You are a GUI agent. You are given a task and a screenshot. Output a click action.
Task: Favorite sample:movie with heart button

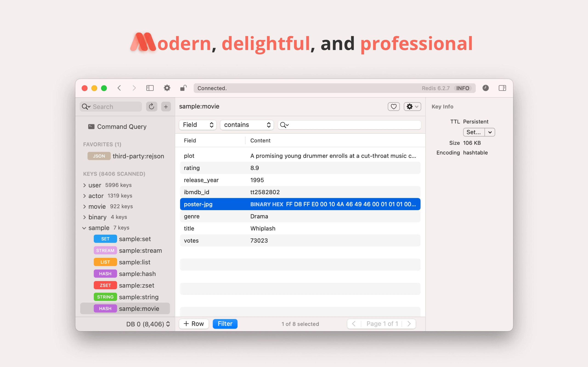tap(394, 107)
